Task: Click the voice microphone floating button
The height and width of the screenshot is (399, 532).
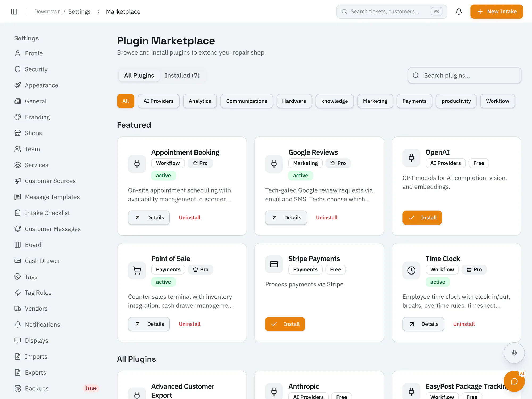Action: click(x=514, y=353)
